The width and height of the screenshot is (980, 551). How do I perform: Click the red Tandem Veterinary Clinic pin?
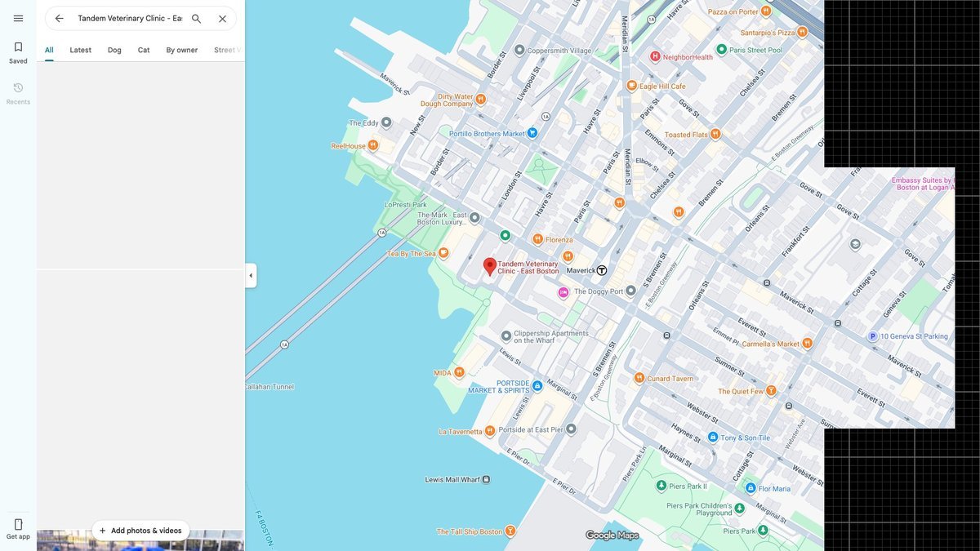point(490,267)
